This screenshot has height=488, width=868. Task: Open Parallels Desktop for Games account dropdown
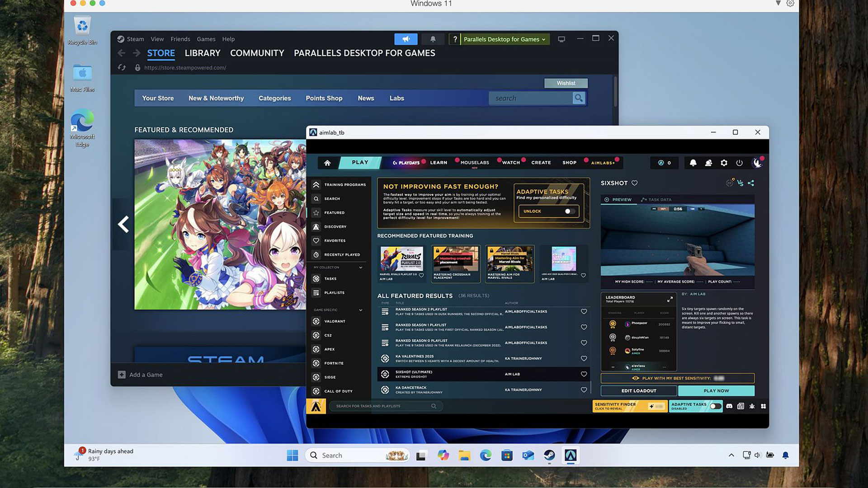tap(505, 39)
